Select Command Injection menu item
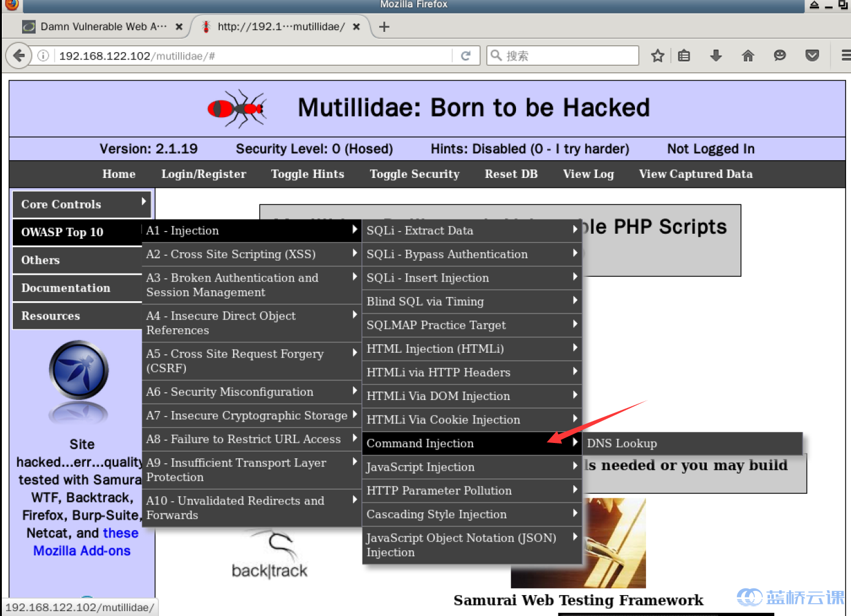The width and height of the screenshot is (851, 616). (472, 444)
